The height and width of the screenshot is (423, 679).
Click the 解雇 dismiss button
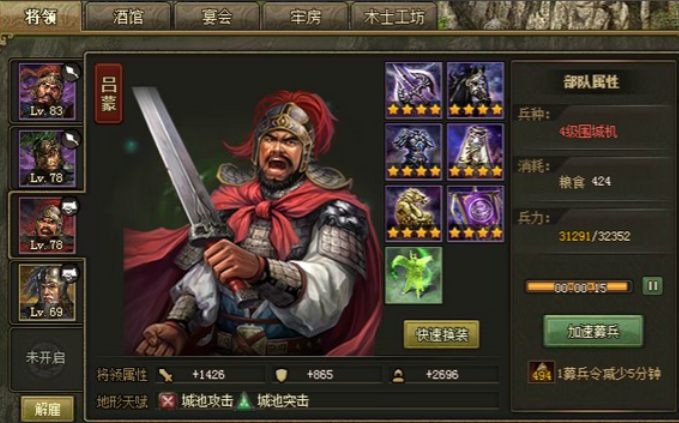(47, 409)
